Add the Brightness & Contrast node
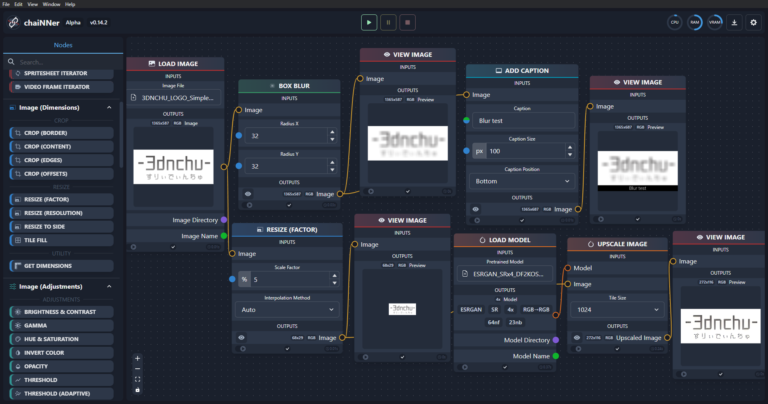The height and width of the screenshot is (404, 768). point(61,312)
